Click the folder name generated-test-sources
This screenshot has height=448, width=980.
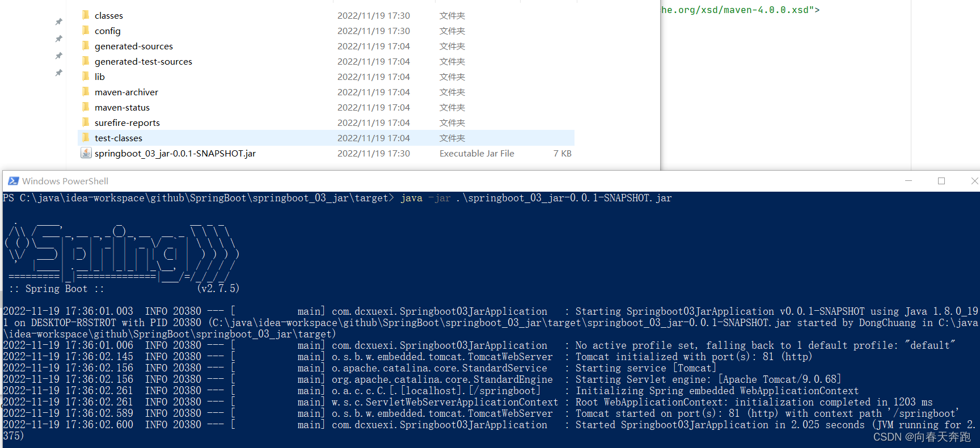pos(143,61)
